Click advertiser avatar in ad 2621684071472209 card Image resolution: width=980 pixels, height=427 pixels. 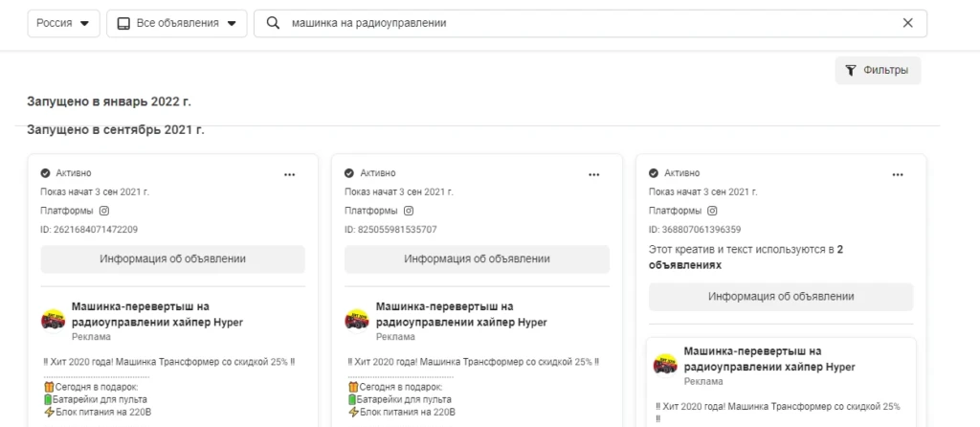tap(54, 322)
